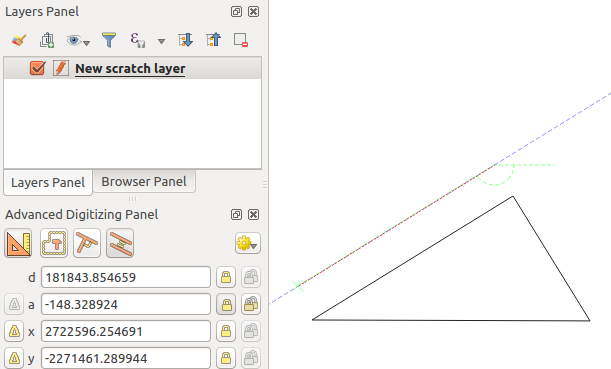The image size is (611, 369).
Task: Expand the expression filter dropdown arrow
Action: (x=161, y=41)
